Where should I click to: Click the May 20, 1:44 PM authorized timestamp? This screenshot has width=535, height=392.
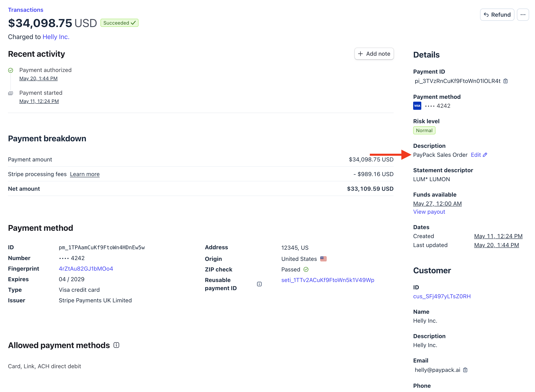[x=38, y=78]
